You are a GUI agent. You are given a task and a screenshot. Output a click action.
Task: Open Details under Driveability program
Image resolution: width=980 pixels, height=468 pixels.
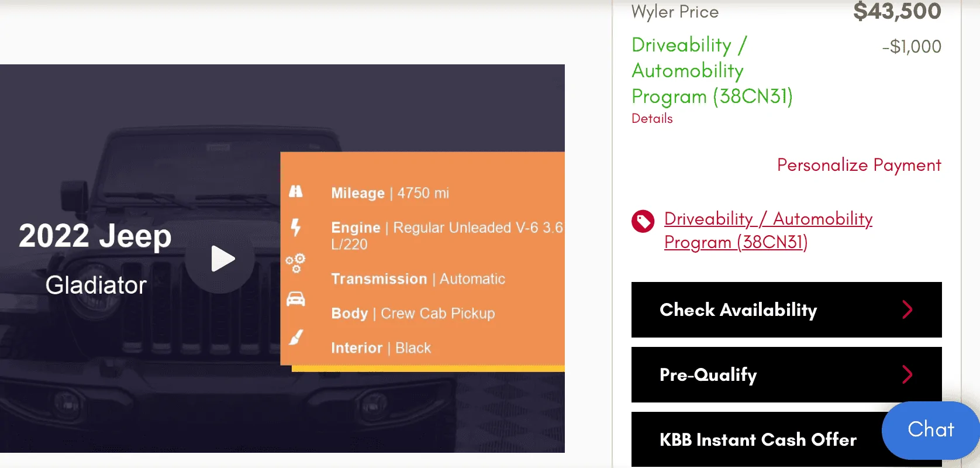coord(652,119)
